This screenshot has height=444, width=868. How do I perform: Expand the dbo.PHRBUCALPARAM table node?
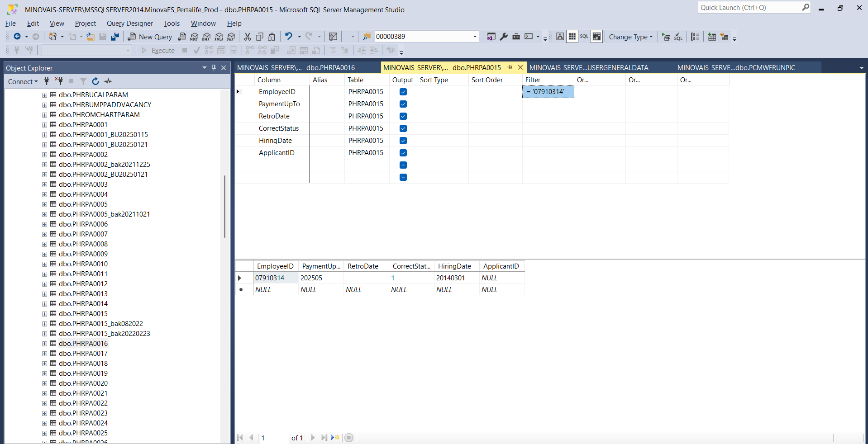(x=44, y=95)
